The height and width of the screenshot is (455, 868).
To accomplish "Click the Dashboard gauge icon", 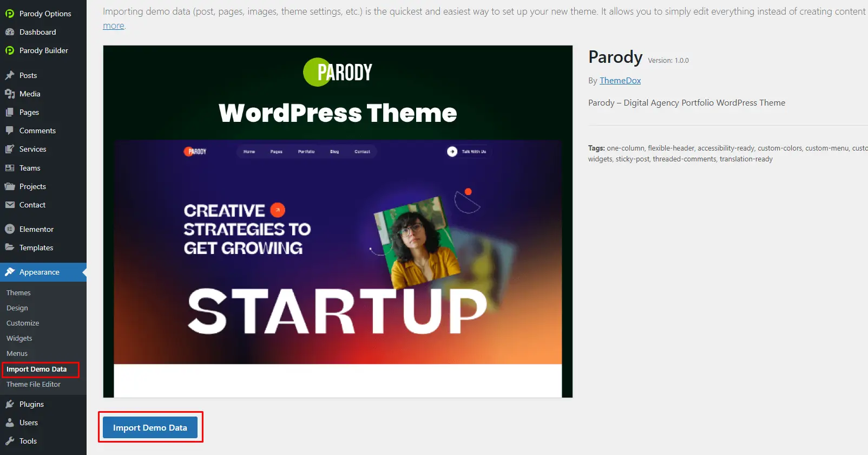I will coord(10,32).
